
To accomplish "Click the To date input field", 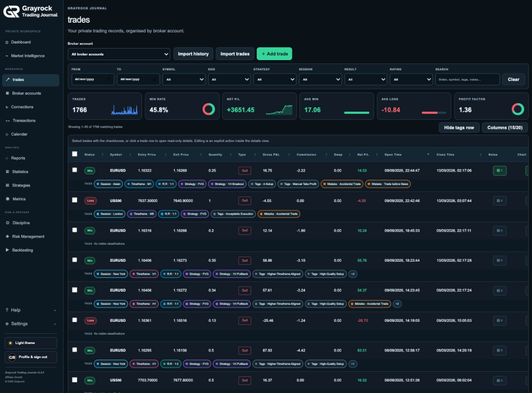I will point(138,80).
